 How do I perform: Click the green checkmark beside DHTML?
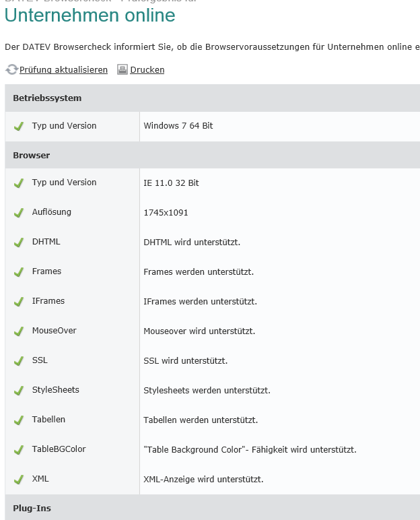[x=19, y=242]
